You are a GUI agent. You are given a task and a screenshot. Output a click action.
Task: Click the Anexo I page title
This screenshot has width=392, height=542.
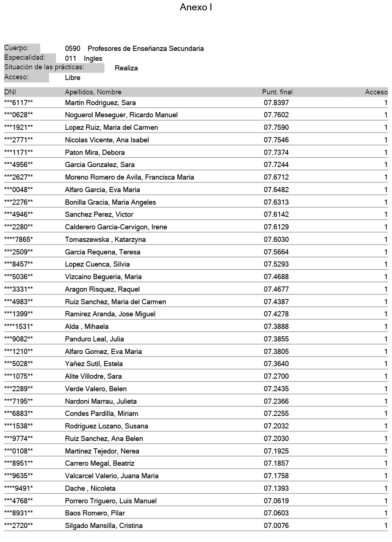click(x=196, y=7)
